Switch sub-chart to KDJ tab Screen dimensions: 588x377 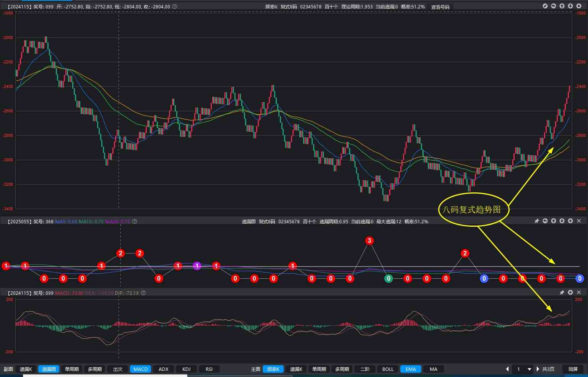click(x=186, y=369)
